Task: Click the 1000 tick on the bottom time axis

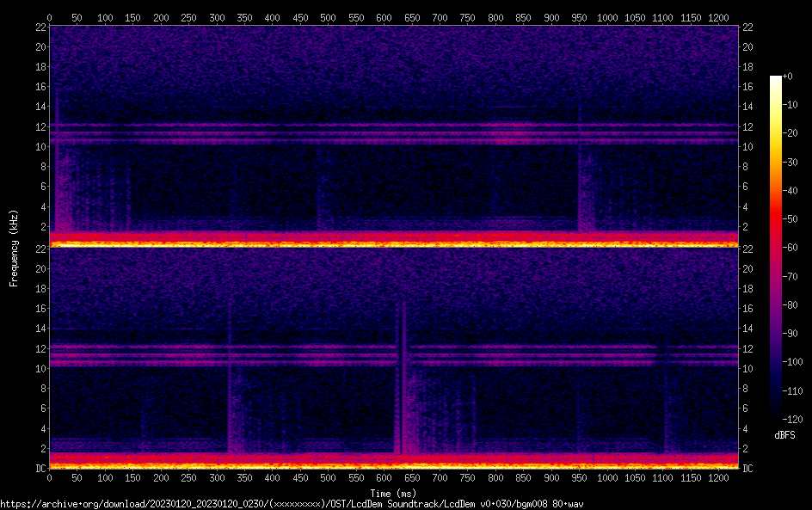Action: click(x=607, y=478)
